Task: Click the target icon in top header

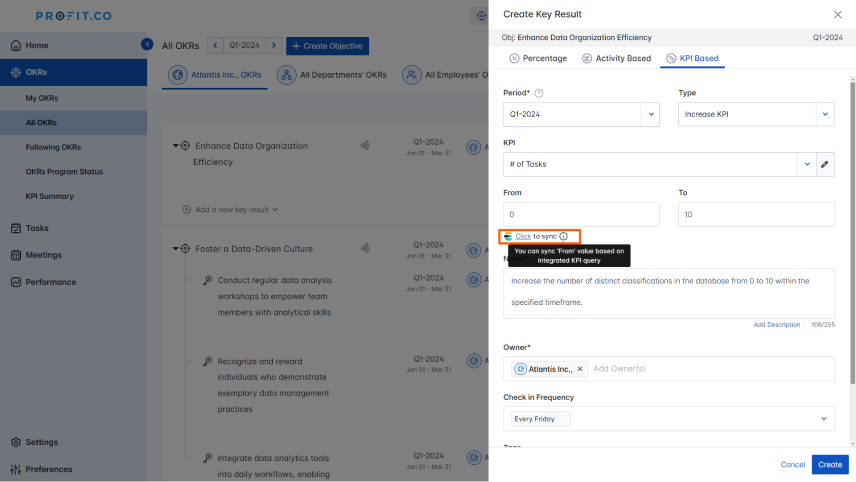Action: pyautogui.click(x=481, y=16)
